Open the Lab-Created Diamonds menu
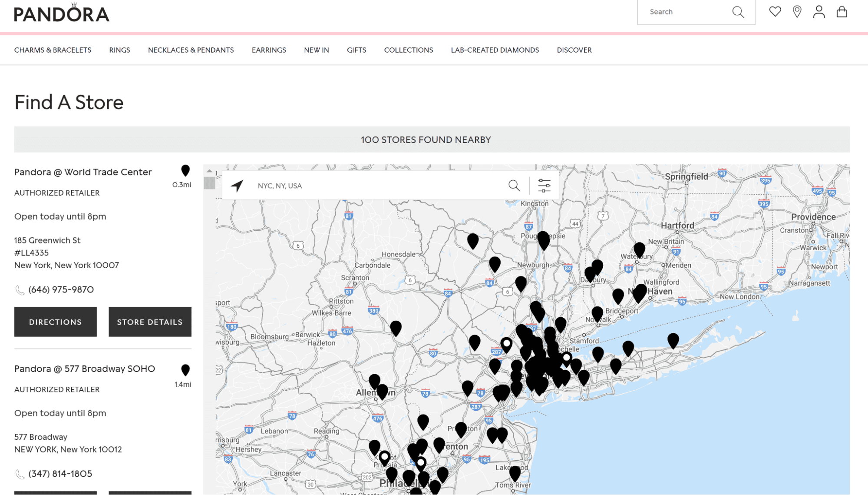This screenshot has height=495, width=868. click(495, 50)
